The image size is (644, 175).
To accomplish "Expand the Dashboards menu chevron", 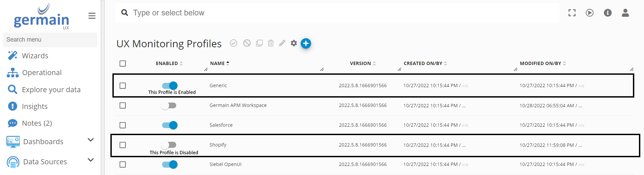I will pos(91,140).
